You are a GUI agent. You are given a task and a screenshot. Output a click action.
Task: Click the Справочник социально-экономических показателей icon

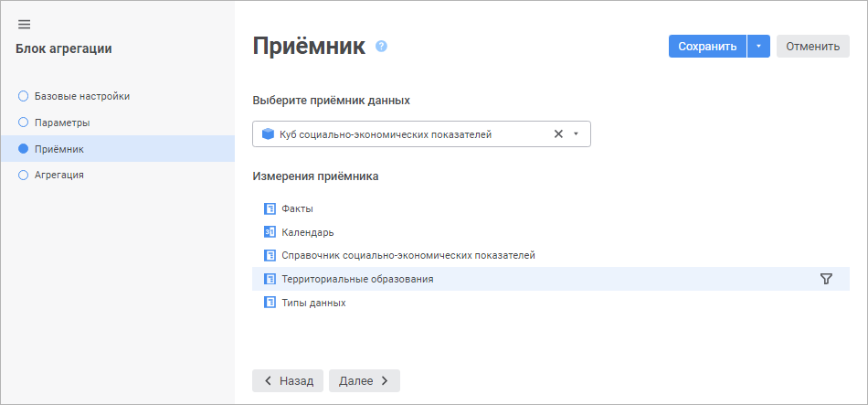tap(270, 255)
